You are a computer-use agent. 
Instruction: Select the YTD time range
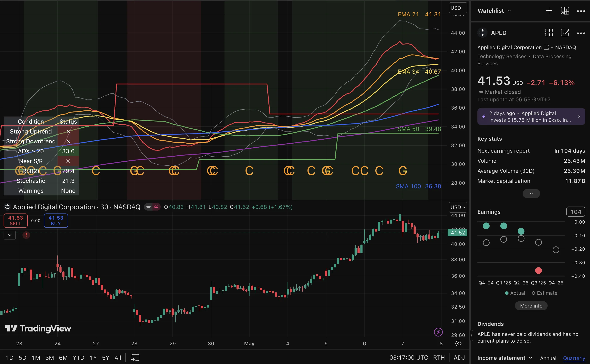(79, 358)
